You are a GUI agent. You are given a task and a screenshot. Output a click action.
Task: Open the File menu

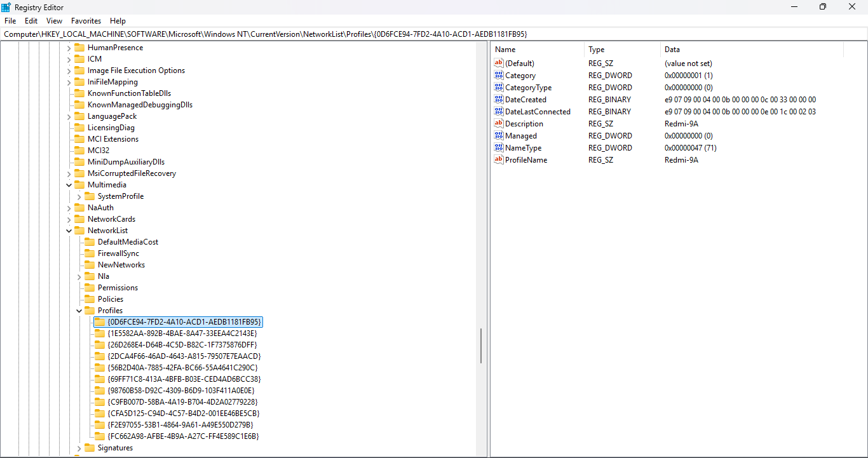tap(10, 21)
